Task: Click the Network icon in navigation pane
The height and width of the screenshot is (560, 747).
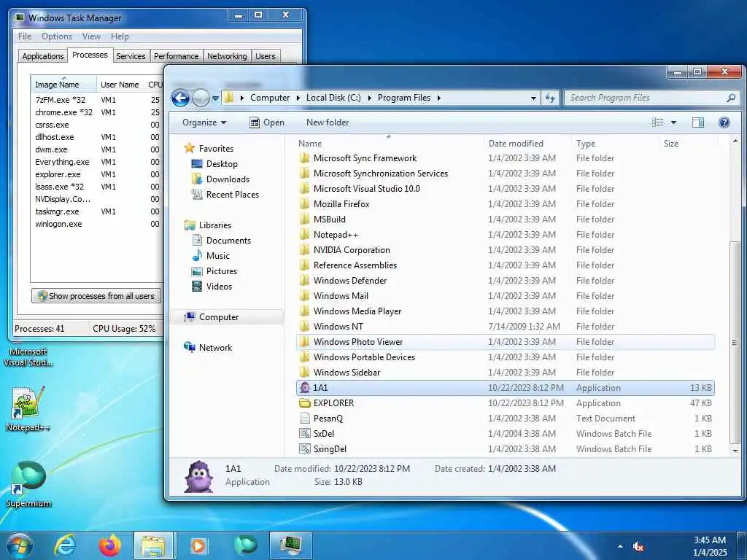Action: pos(190,347)
